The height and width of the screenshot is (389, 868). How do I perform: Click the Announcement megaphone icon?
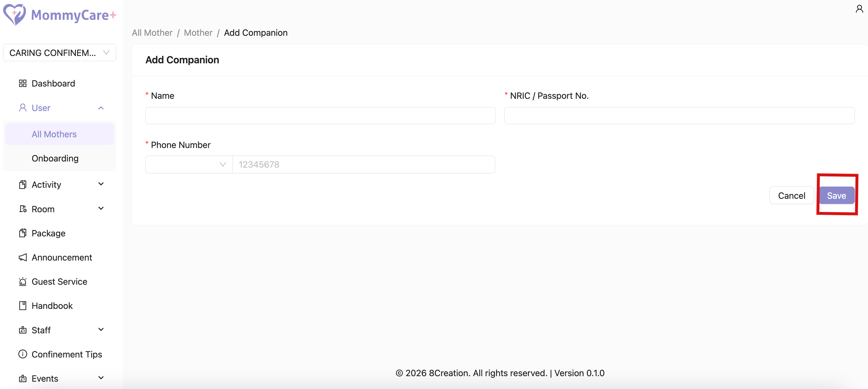[x=23, y=257]
